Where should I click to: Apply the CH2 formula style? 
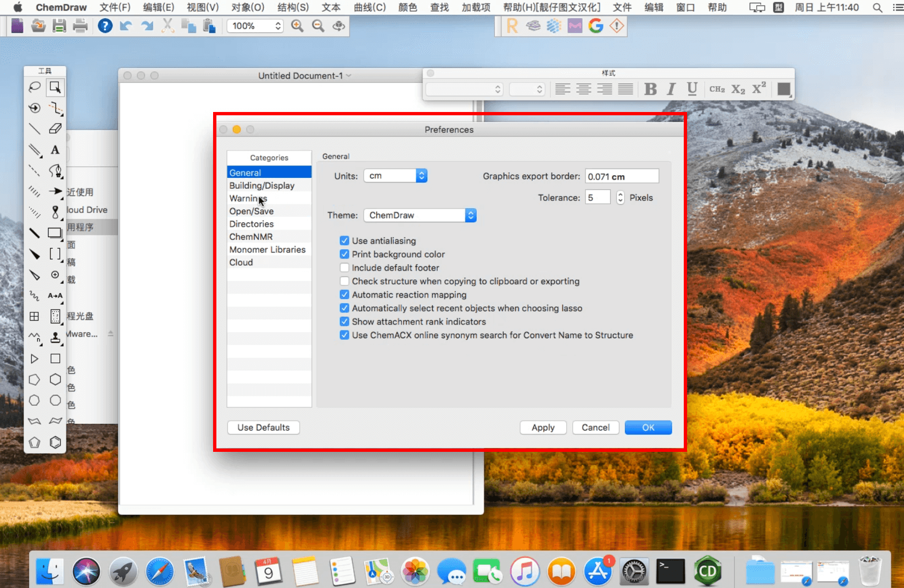point(717,89)
